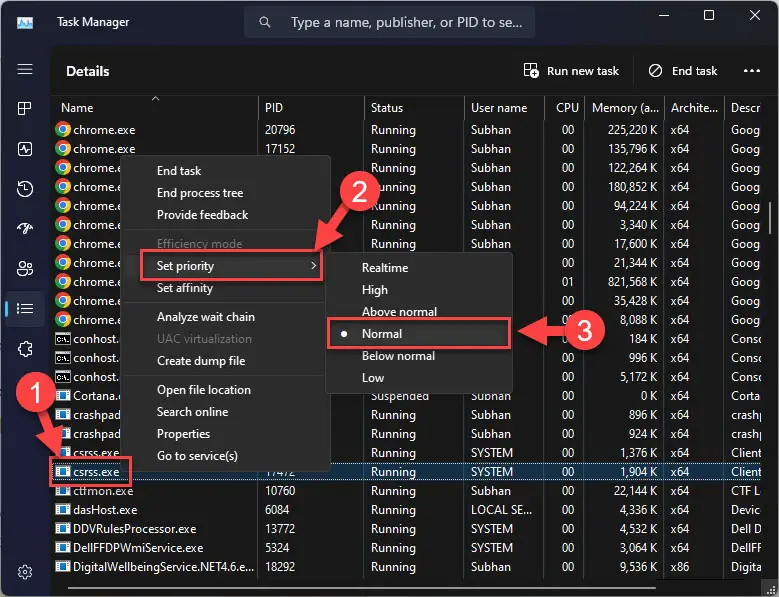This screenshot has height=597, width=779.
Task: Open the Details page icon in sidebar
Action: pos(25,308)
